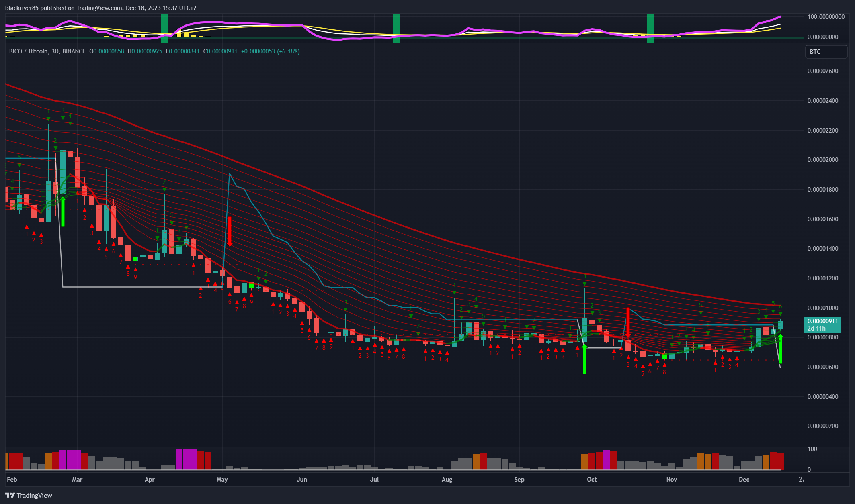The width and height of the screenshot is (855, 504).
Task: Click the 0.00000400 price axis label
Action: pos(823,397)
